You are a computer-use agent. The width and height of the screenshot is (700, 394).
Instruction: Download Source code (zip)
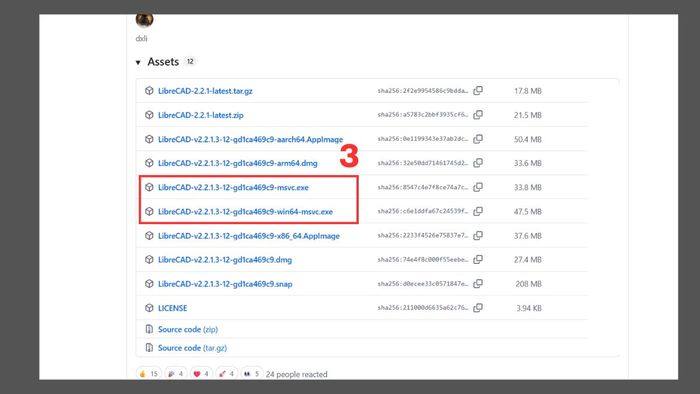(x=188, y=329)
